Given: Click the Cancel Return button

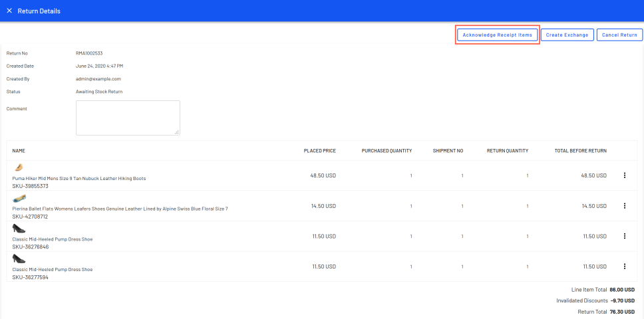Looking at the screenshot, I should 619,35.
